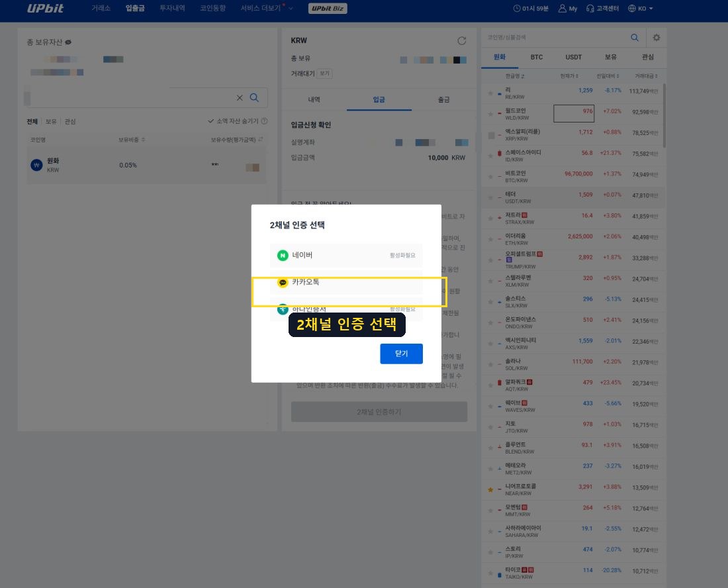Open the My account menu

(567, 9)
